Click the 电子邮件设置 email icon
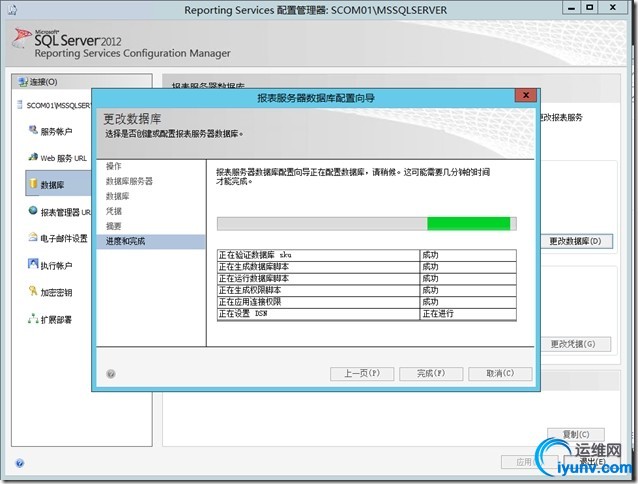 pyautogui.click(x=33, y=237)
